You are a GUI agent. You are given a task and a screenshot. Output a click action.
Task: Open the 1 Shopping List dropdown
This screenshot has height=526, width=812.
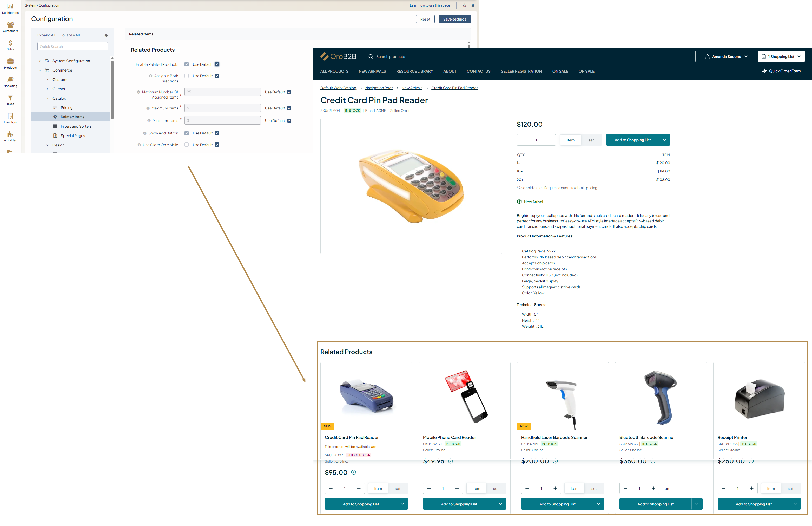781,57
